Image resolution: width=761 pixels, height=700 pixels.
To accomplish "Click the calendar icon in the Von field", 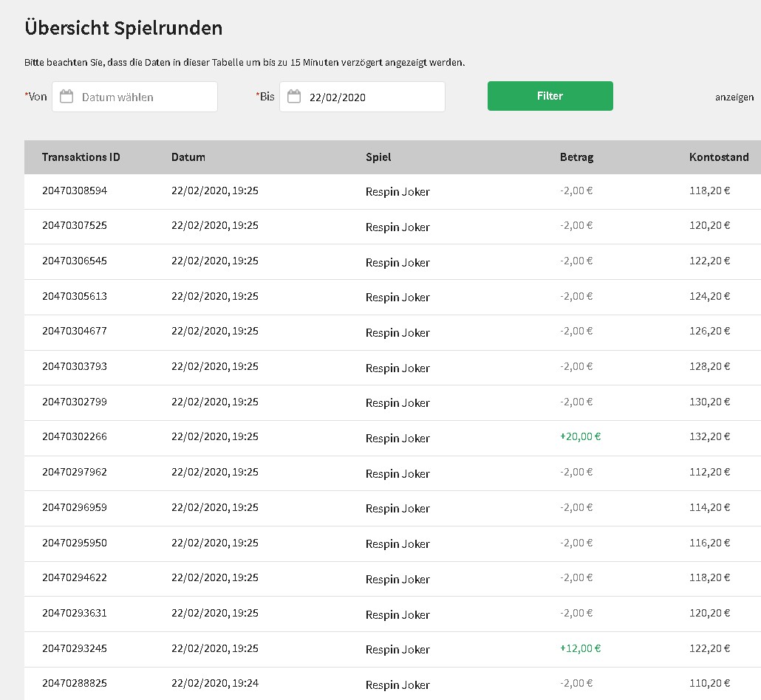I will click(x=66, y=97).
